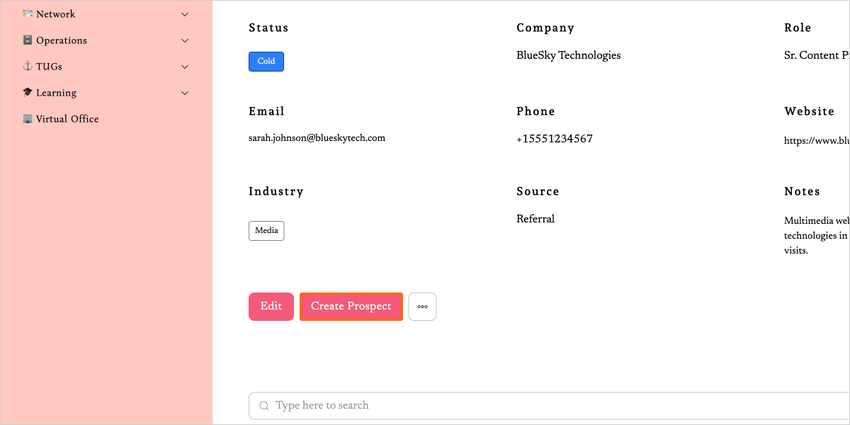Click the Virtual Office building icon

tap(27, 119)
